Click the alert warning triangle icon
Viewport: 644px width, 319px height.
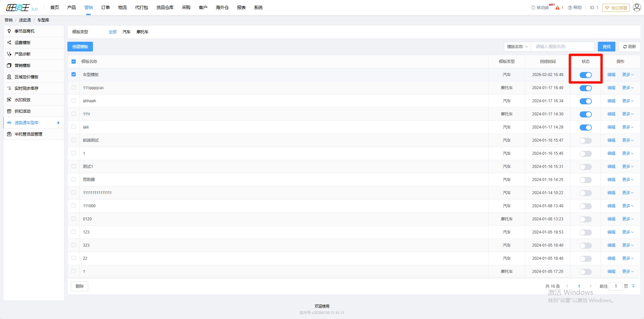pyautogui.click(x=557, y=8)
